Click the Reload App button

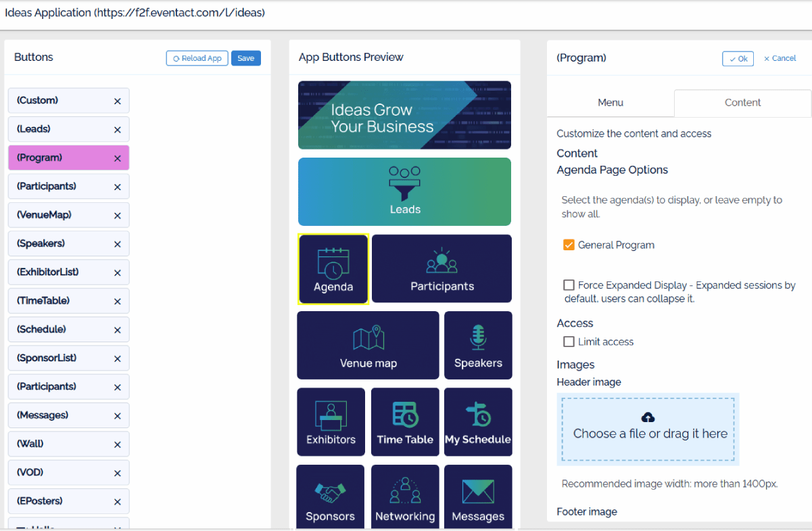coord(197,58)
